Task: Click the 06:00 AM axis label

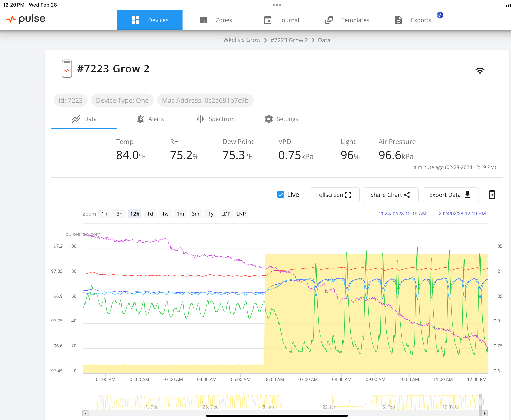Action: pyautogui.click(x=274, y=379)
